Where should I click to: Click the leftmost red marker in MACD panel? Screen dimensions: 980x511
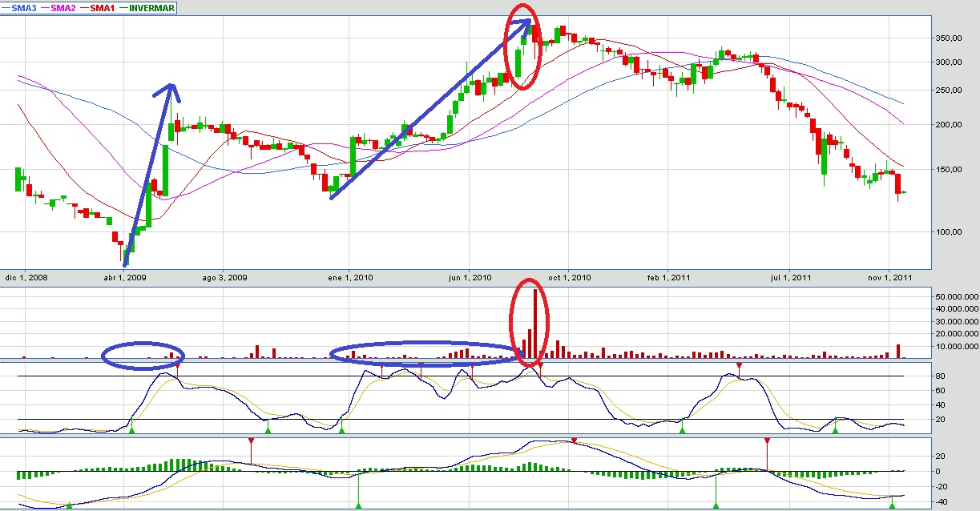tap(251, 441)
